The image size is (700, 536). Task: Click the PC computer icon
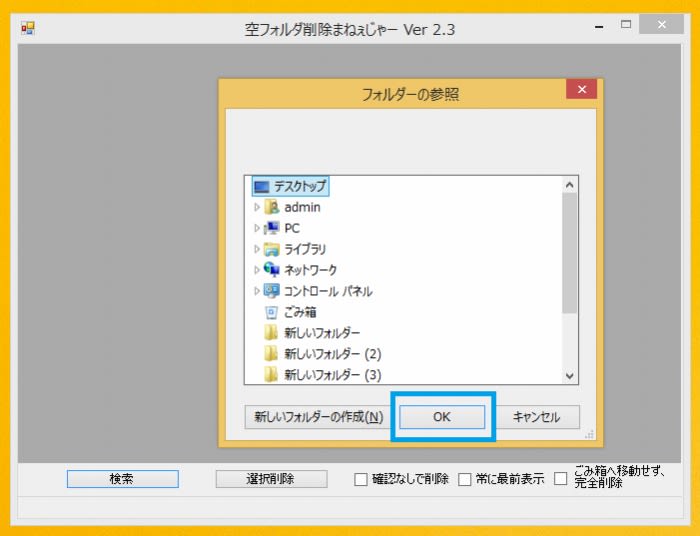271,228
